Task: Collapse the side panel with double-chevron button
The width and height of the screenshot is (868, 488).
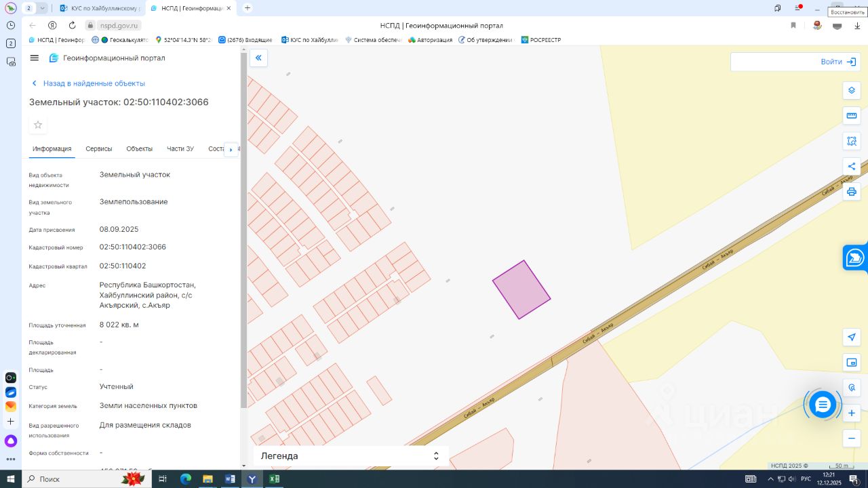Action: coord(258,58)
